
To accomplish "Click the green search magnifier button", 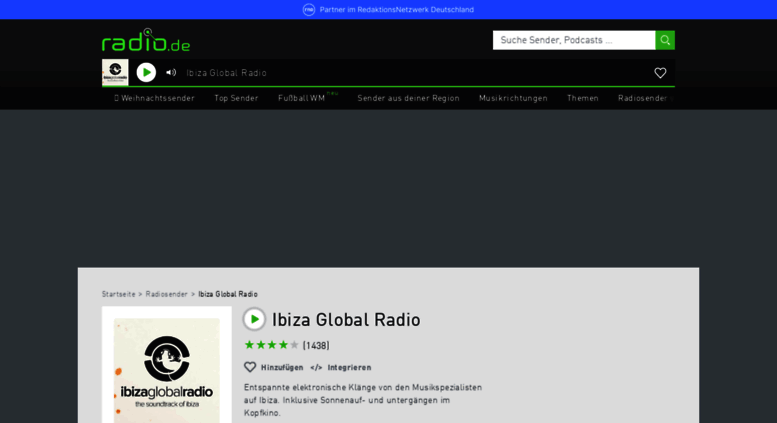I will point(665,40).
